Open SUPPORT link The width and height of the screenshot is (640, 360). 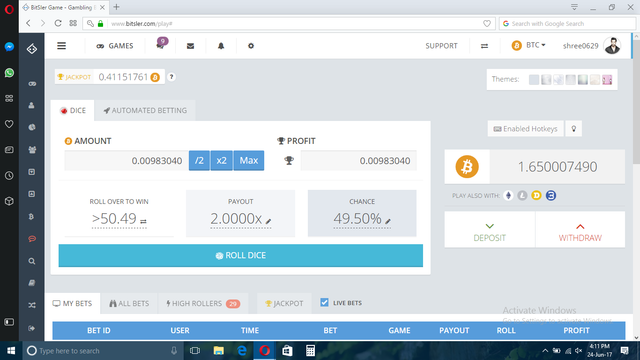441,46
